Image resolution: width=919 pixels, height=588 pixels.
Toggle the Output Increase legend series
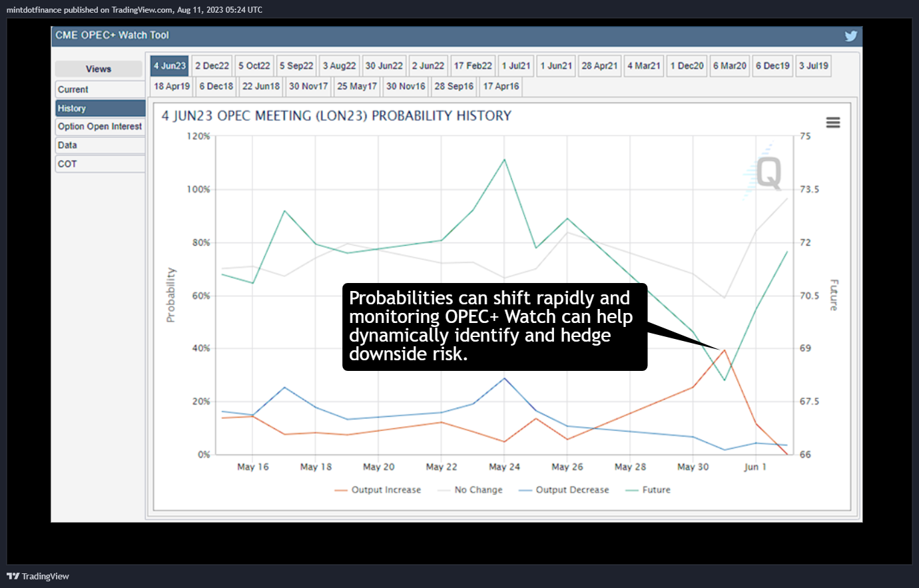pyautogui.click(x=378, y=490)
